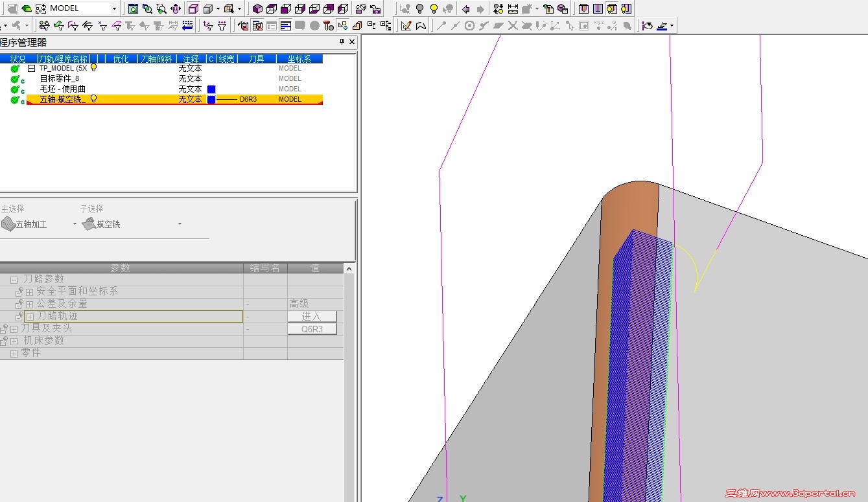Expand the 机床参数 node

pos(14,341)
